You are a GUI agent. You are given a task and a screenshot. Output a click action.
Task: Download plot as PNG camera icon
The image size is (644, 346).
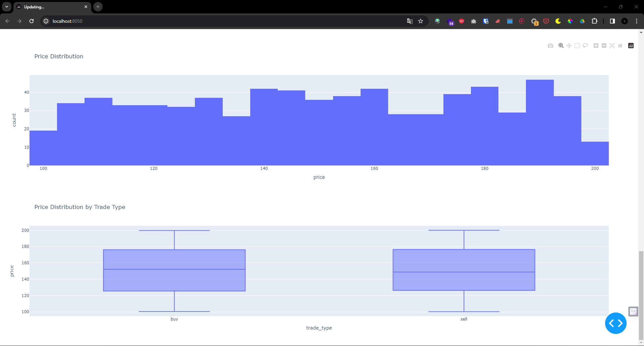pyautogui.click(x=550, y=46)
